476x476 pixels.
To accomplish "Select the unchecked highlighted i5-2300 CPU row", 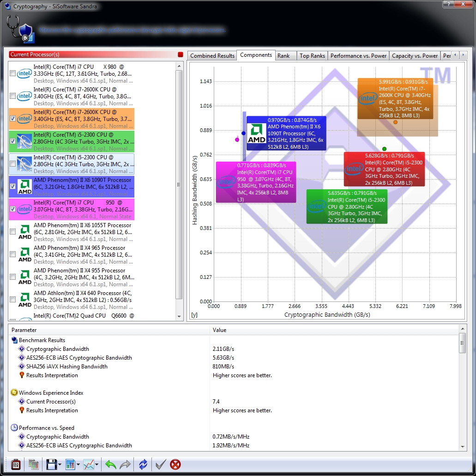I will [x=72, y=164].
